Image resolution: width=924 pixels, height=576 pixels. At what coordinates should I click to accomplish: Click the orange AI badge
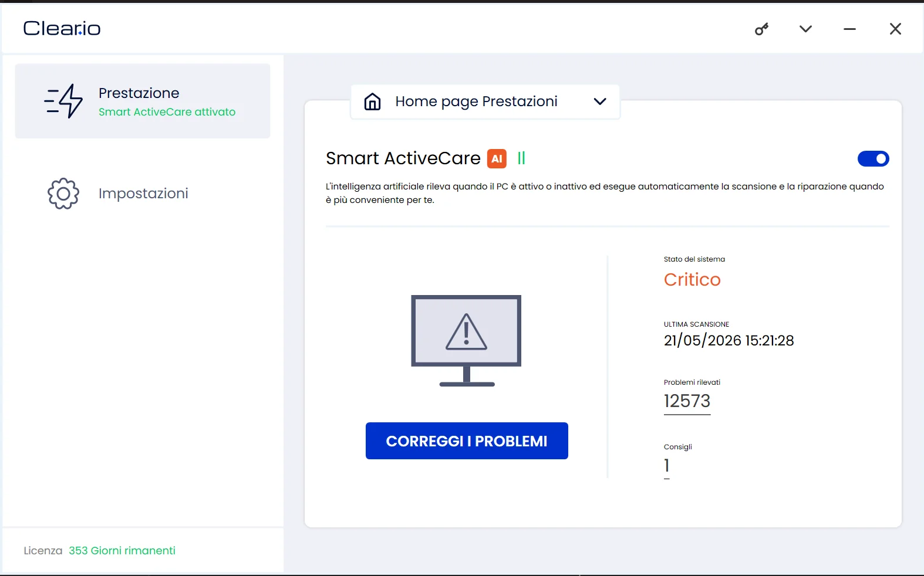coord(497,158)
